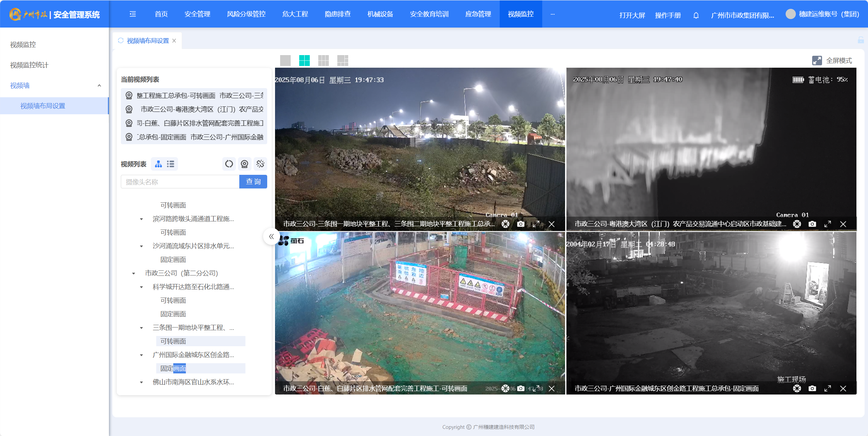This screenshot has height=436, width=868.
Task: Click the refresh icon beside video list
Action: (229, 164)
